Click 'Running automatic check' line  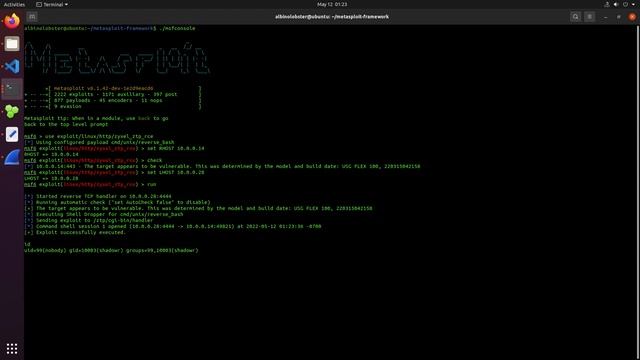[x=117, y=202]
